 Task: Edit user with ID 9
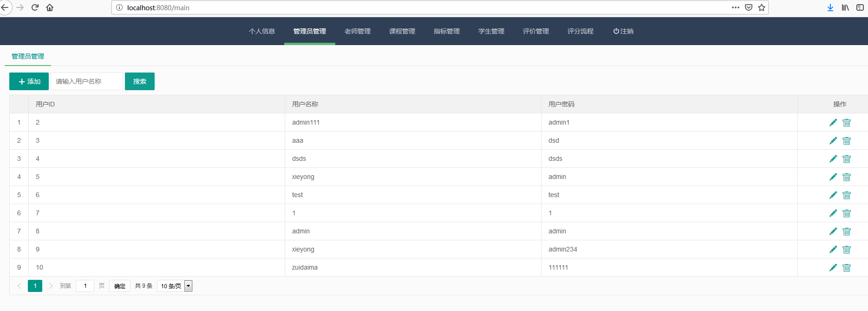(833, 249)
